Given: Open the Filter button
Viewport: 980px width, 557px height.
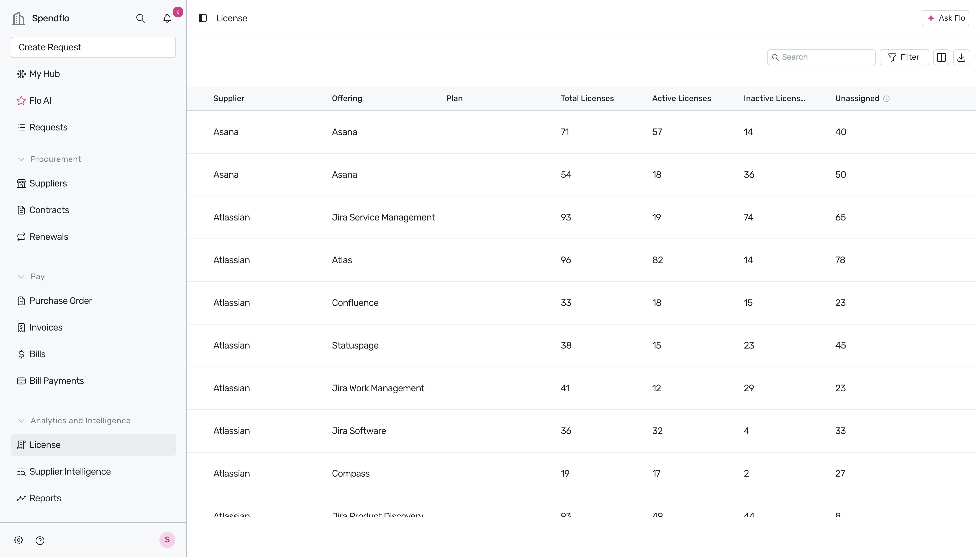Looking at the screenshot, I should 904,57.
